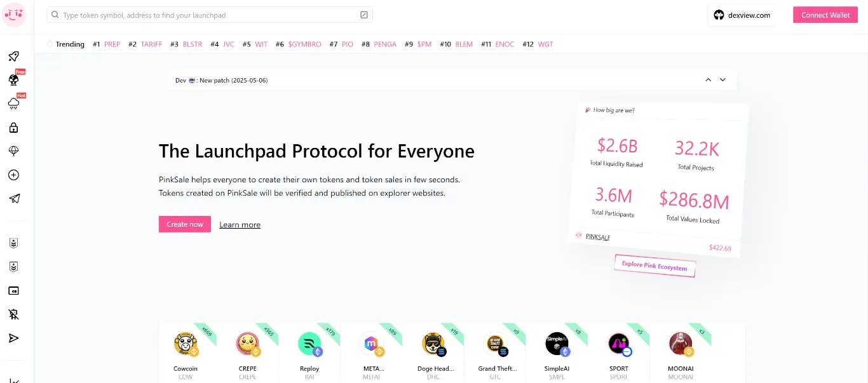This screenshot has height=383, width=868.
Task: Focus the token symbol search field
Action: click(x=210, y=15)
